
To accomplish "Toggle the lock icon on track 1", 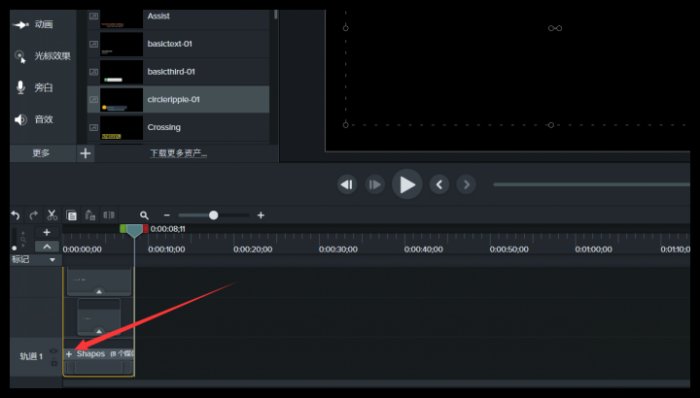I will coord(54,363).
